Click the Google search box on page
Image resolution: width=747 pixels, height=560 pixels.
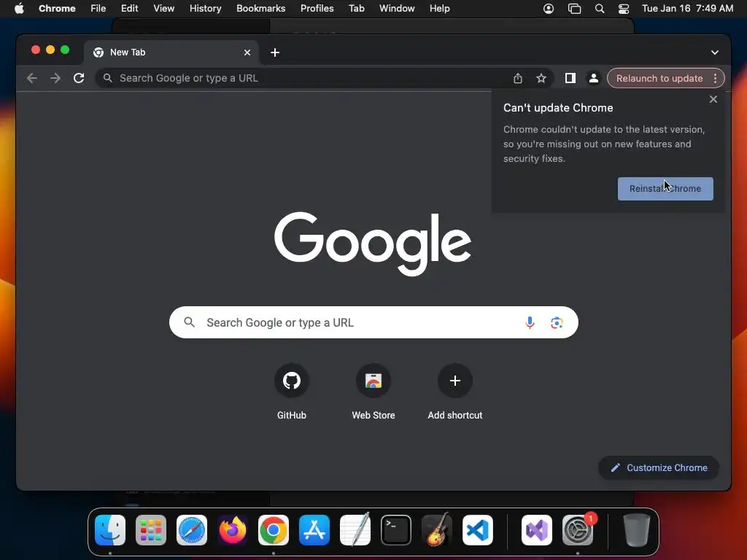373,322
